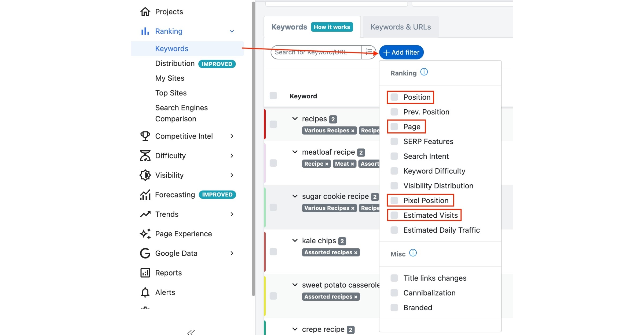Switch to the Keywords & URLs tab
Screen dimensions: 644x335
point(401,27)
